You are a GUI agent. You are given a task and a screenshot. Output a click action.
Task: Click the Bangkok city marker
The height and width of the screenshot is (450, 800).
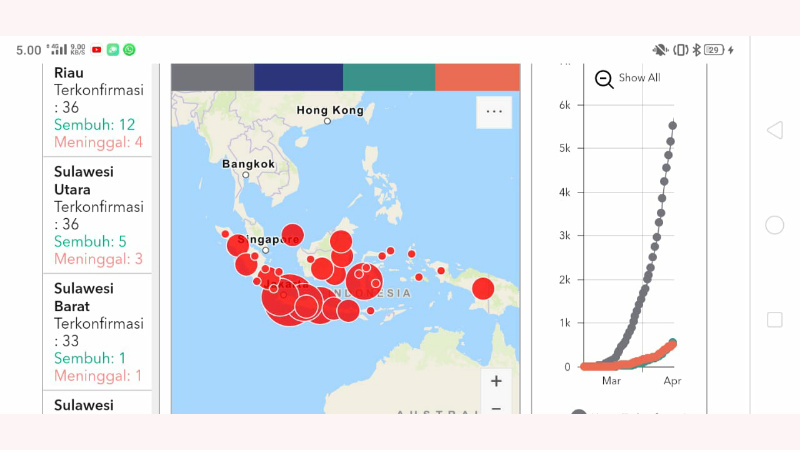click(x=245, y=175)
